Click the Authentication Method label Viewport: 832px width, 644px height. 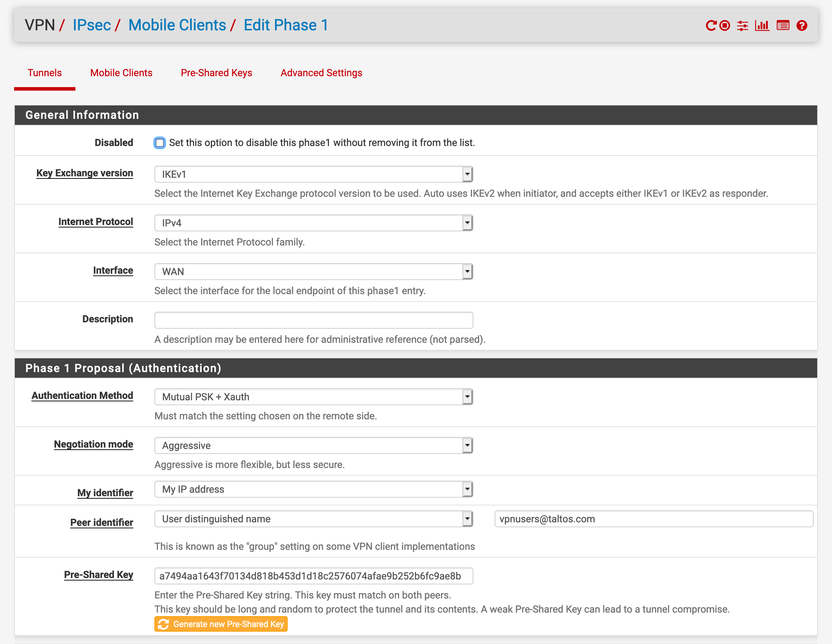point(82,396)
